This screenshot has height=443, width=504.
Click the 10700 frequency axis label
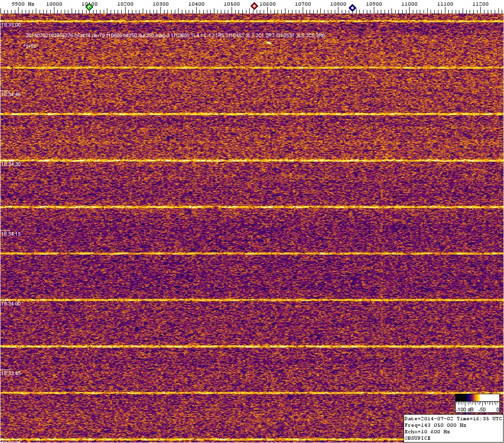click(x=303, y=4)
